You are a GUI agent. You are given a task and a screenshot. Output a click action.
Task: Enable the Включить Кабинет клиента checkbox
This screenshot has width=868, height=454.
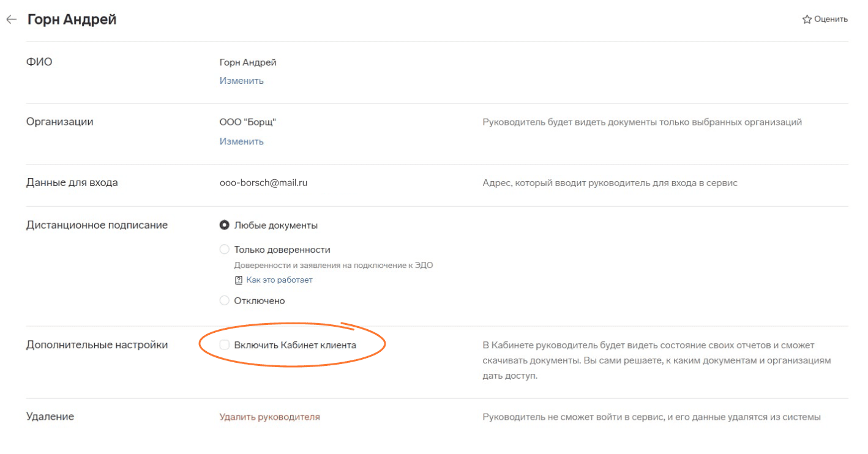[225, 345]
